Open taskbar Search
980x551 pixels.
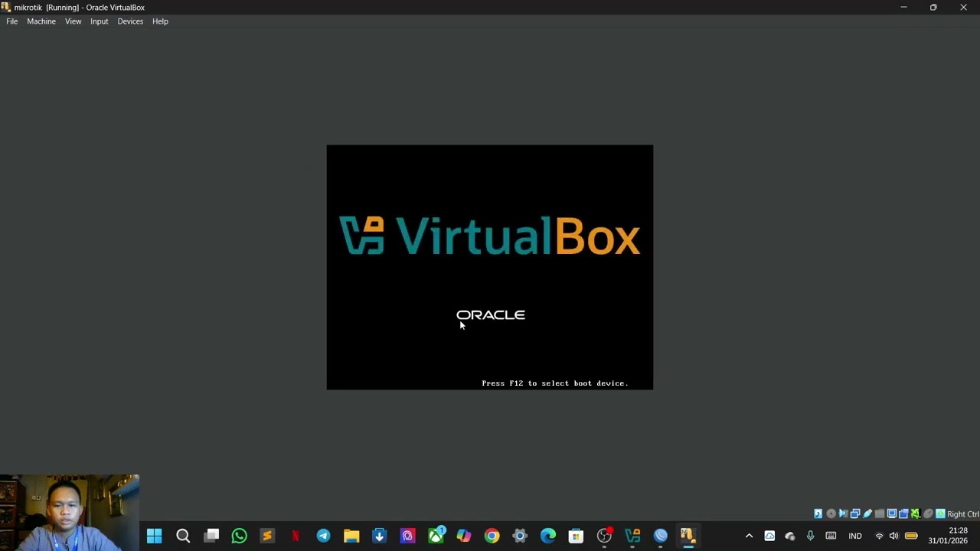[x=183, y=536]
